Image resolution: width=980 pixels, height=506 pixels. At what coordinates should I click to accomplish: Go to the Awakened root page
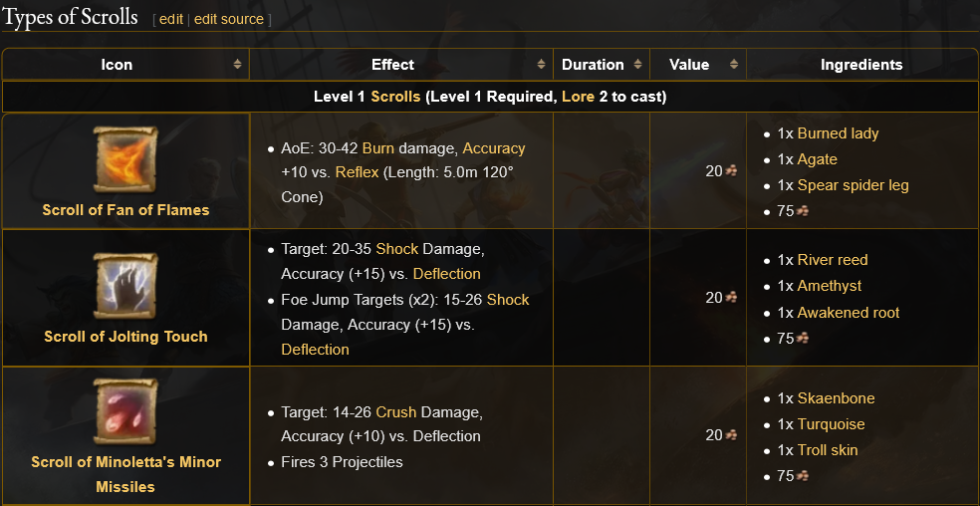click(x=848, y=313)
